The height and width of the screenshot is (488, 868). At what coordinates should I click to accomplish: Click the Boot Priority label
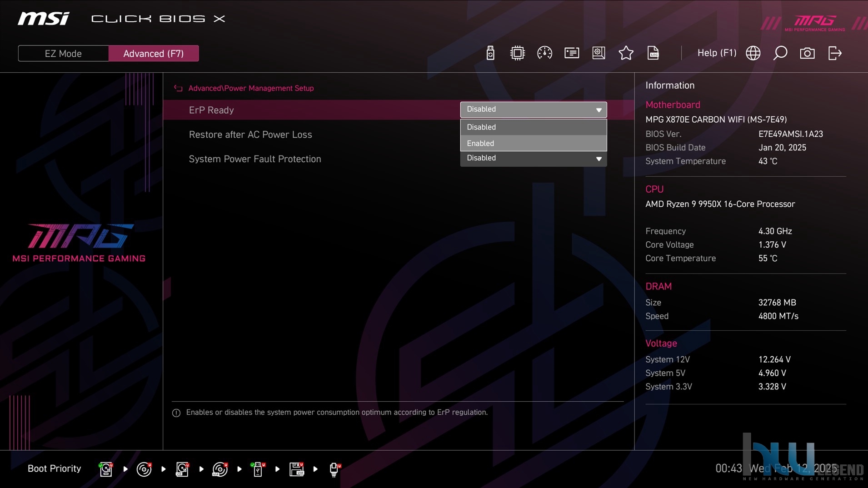[x=54, y=468]
